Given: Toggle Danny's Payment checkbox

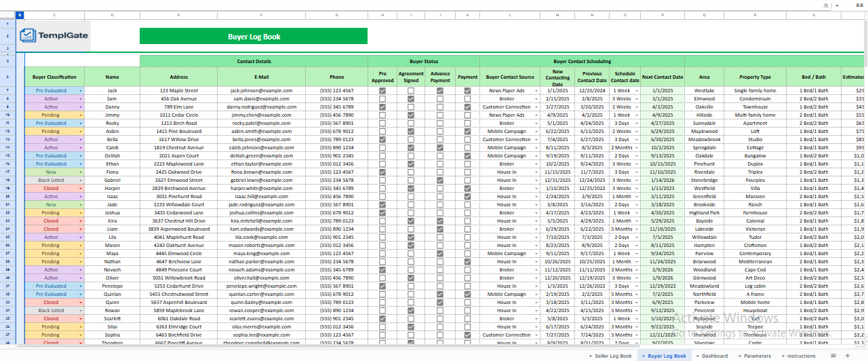Looking at the screenshot, I should coord(467,107).
